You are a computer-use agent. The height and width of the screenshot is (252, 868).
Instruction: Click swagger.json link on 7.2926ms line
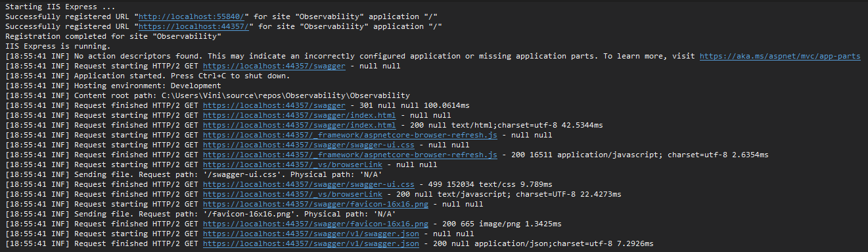(x=311, y=243)
